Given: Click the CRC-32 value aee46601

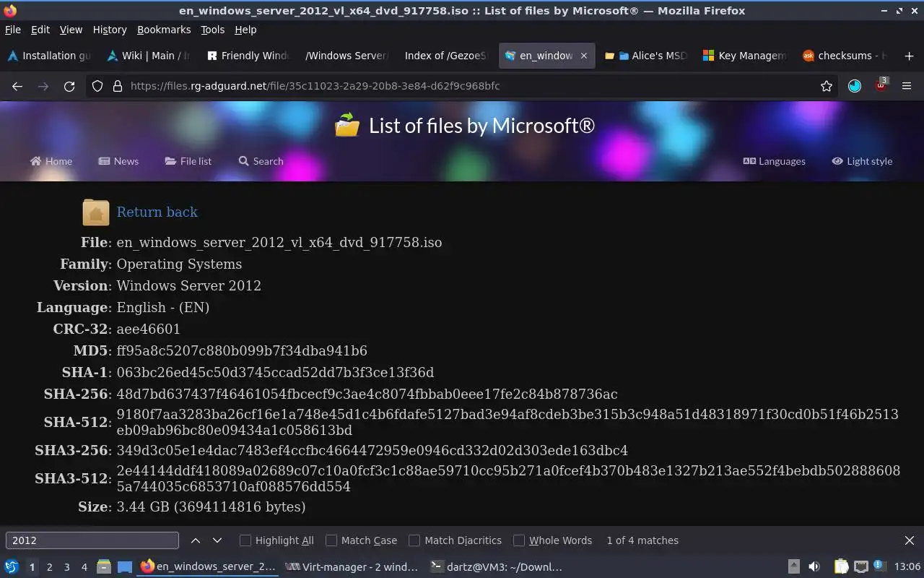Looking at the screenshot, I should click(x=149, y=329).
